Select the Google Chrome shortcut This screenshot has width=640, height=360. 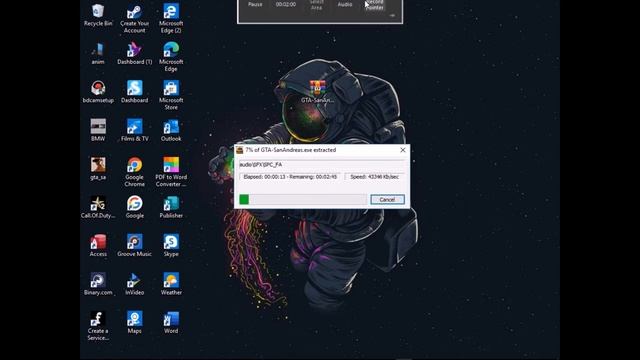coord(134,172)
